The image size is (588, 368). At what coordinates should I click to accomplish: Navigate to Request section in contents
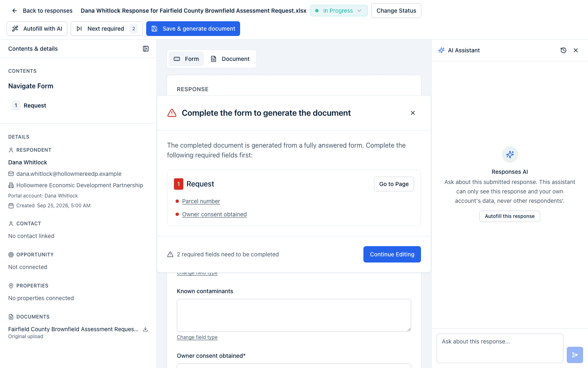tap(35, 105)
